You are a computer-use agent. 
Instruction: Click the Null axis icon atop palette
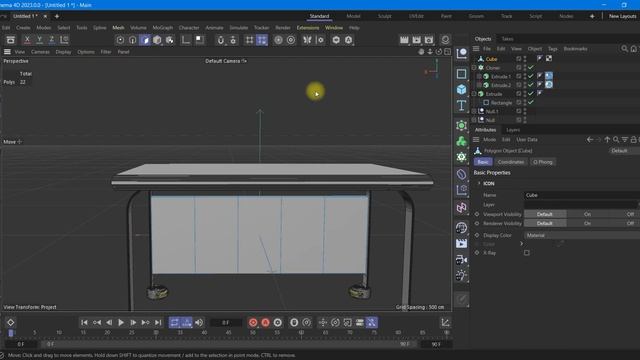tap(462, 53)
